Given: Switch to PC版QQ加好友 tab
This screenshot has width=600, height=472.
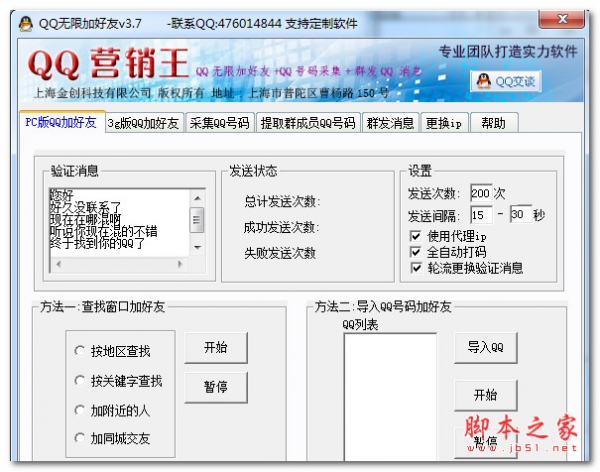Looking at the screenshot, I should [x=61, y=122].
